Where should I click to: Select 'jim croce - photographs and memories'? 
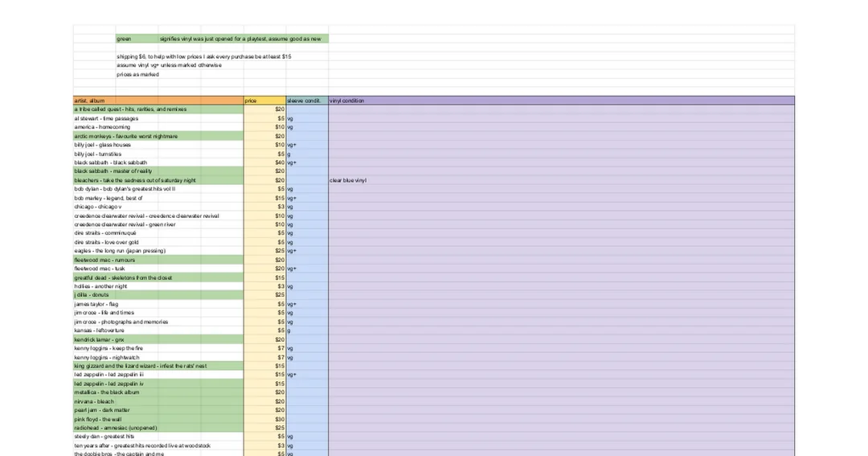pos(158,322)
